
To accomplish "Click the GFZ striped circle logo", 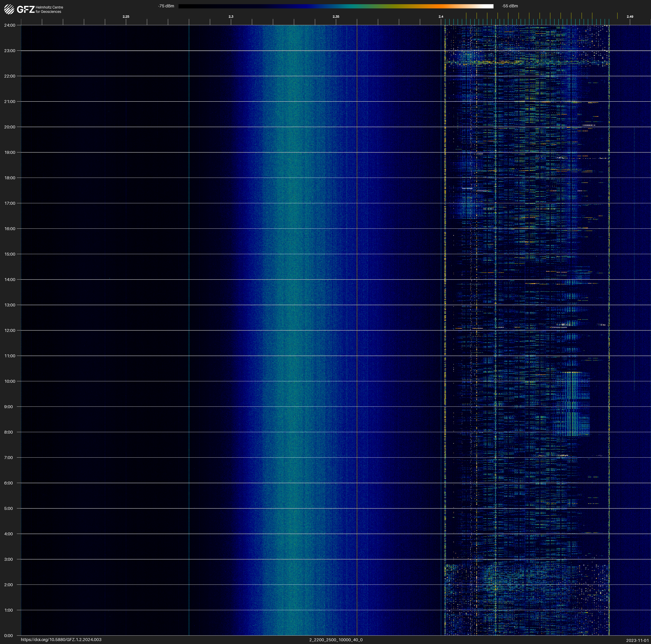I will tap(9, 9).
